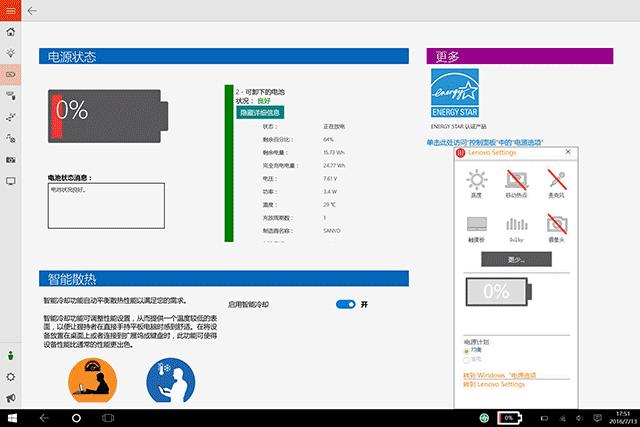
Task: Open the input devices section in the sidebar
Action: coord(11,96)
